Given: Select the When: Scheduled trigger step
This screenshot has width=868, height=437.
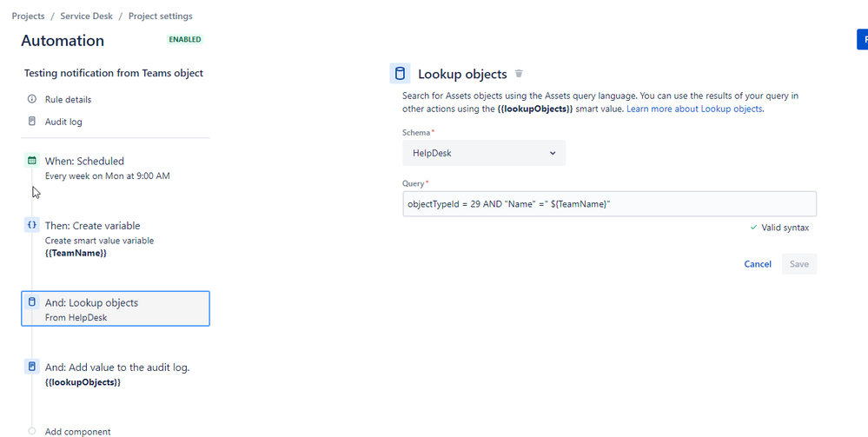Looking at the screenshot, I should pos(116,168).
